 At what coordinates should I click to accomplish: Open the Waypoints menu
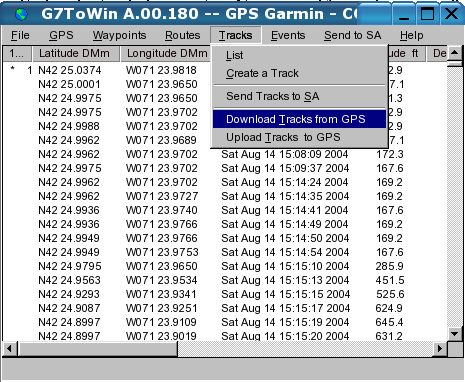(x=119, y=35)
